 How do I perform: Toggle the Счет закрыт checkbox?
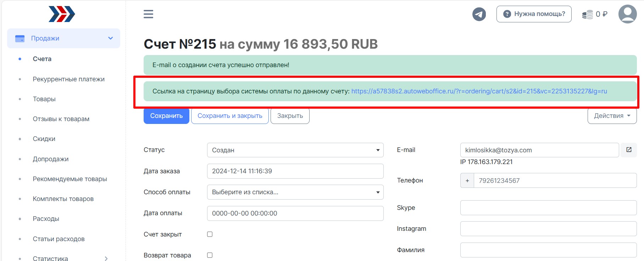pos(210,234)
